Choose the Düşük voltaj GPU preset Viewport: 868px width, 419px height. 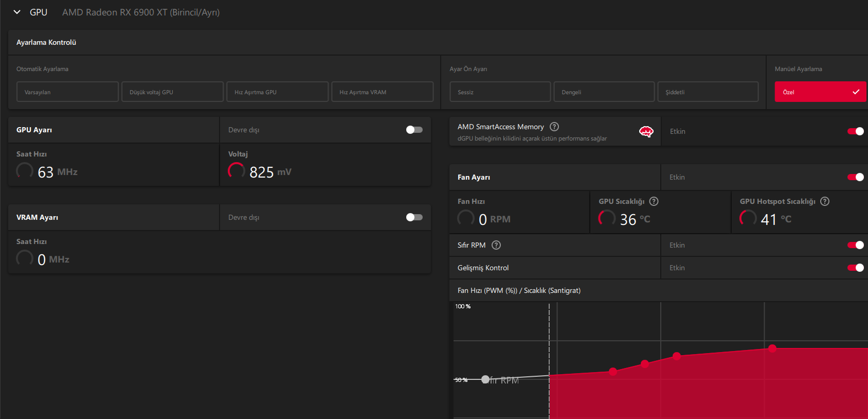tap(172, 92)
